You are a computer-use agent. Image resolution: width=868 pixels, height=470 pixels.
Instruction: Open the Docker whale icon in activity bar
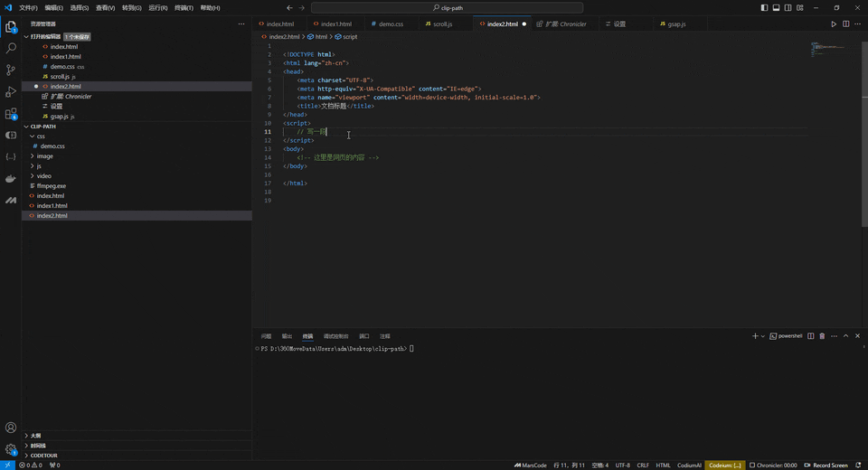[11, 178]
